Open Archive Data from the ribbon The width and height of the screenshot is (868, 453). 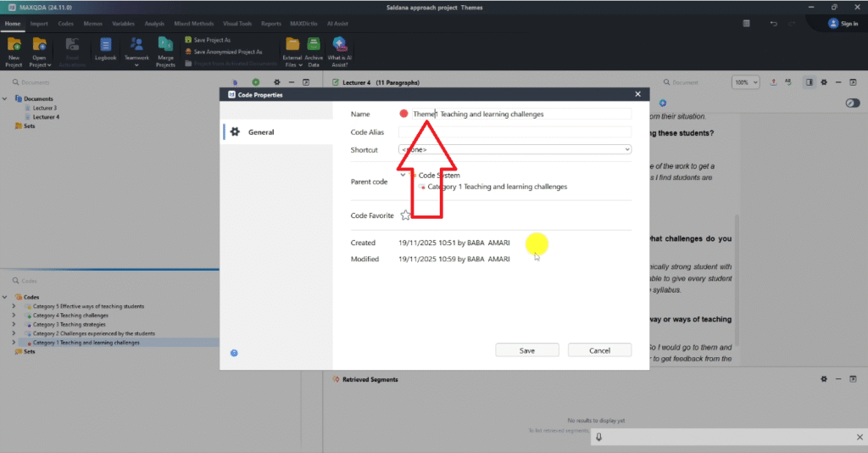[314, 48]
